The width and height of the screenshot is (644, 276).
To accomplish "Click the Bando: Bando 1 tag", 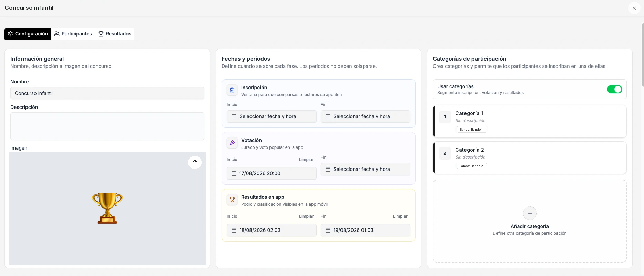I will [471, 130].
